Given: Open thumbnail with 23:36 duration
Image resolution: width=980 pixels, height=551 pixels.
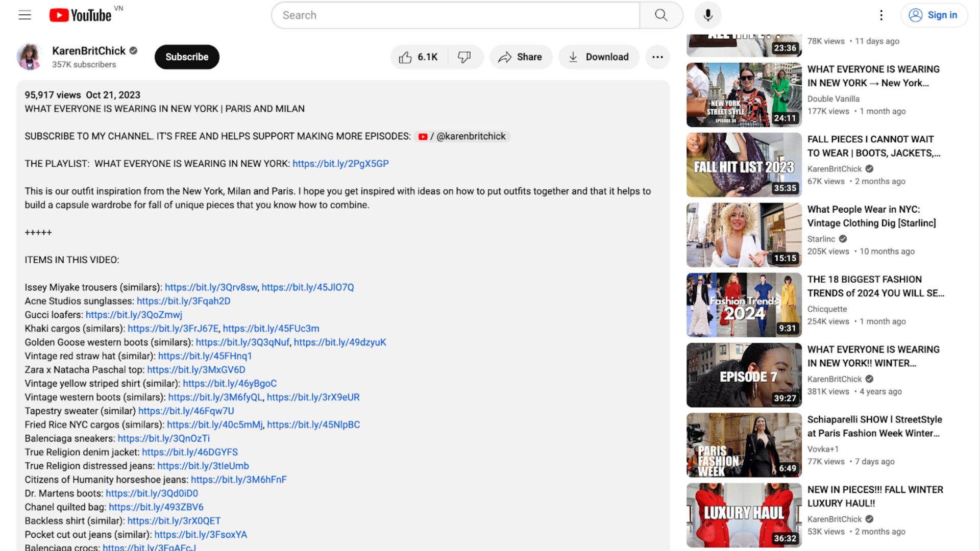Looking at the screenshot, I should point(744,45).
